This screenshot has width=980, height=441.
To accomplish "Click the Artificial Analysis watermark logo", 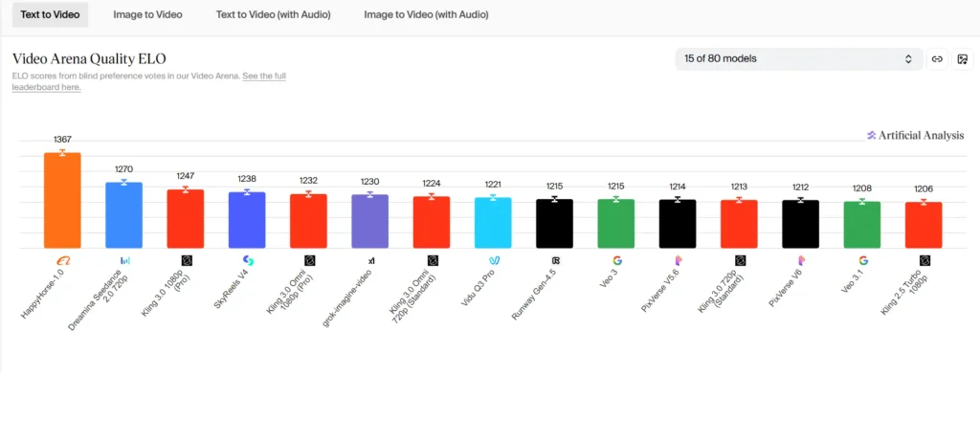I will 915,136.
